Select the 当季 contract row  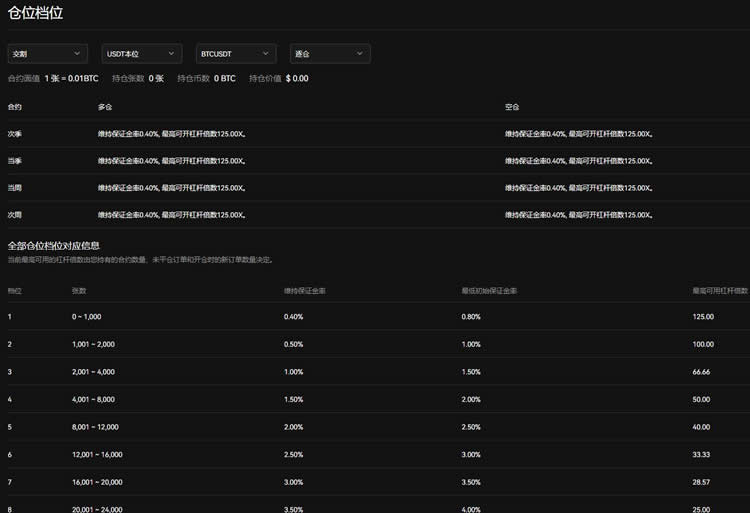pyautogui.click(x=15, y=160)
